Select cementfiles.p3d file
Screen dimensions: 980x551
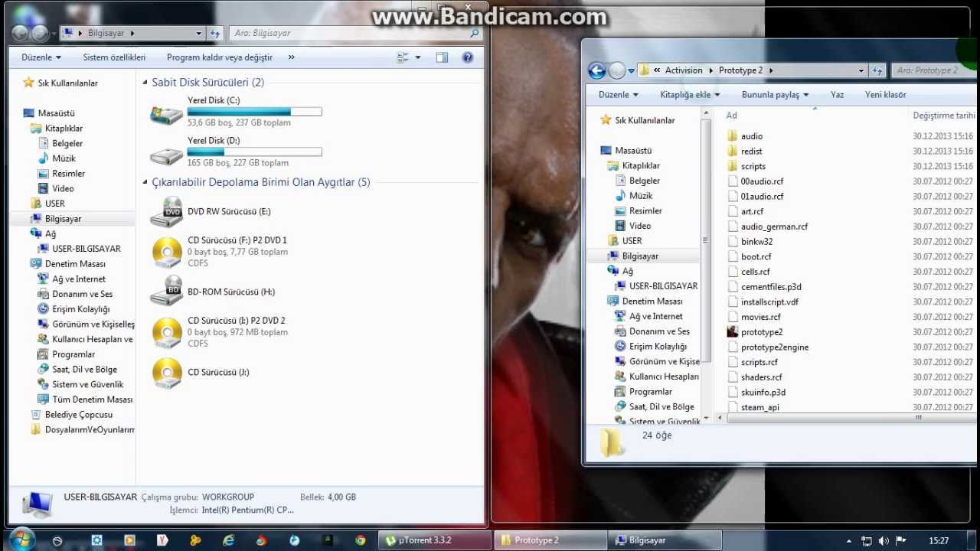pyautogui.click(x=764, y=287)
